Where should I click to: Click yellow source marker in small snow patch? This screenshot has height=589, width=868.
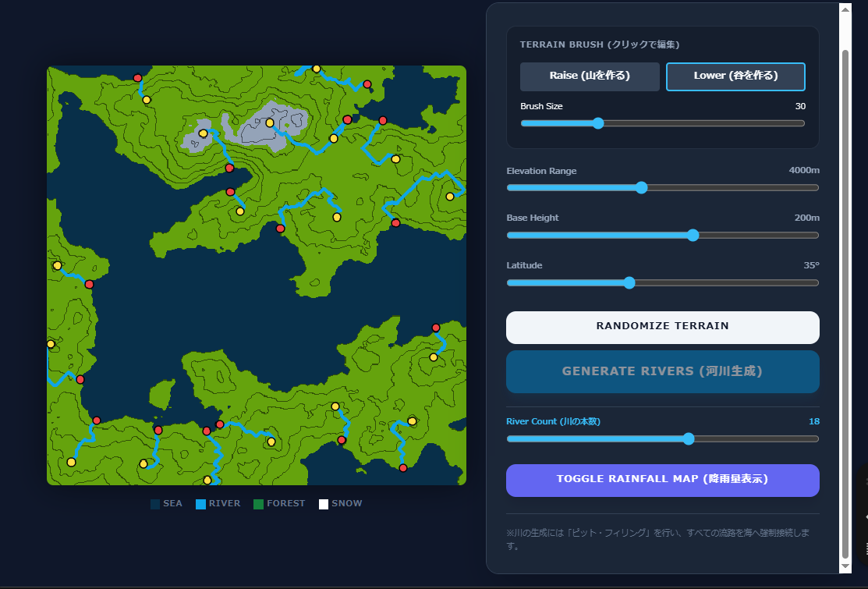[x=203, y=133]
